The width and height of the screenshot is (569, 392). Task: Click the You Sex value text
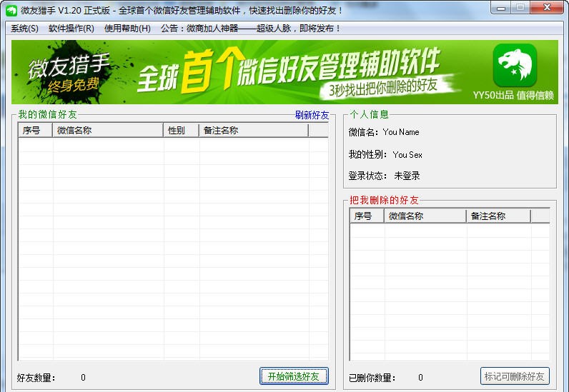(x=407, y=155)
